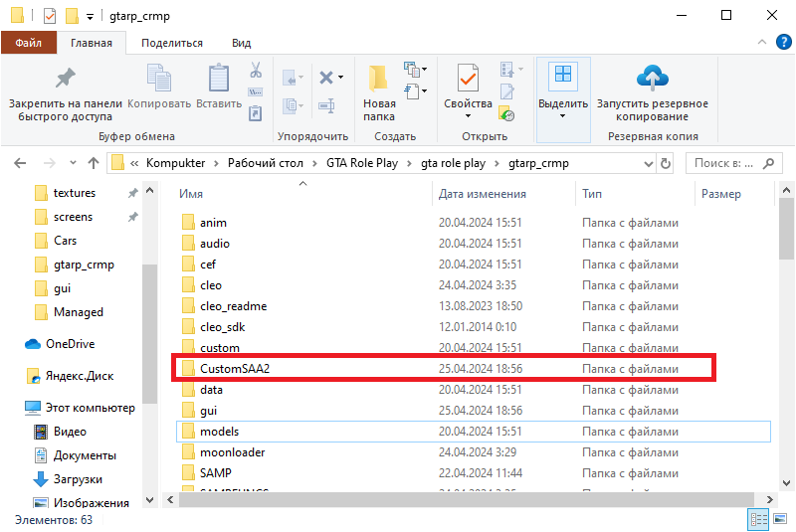Click the search magnifier icon
The image size is (796, 532).
(768, 163)
